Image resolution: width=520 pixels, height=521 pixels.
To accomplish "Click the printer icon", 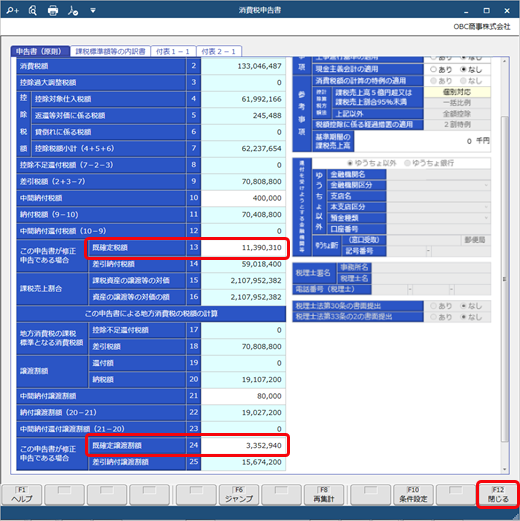I will point(53,11).
